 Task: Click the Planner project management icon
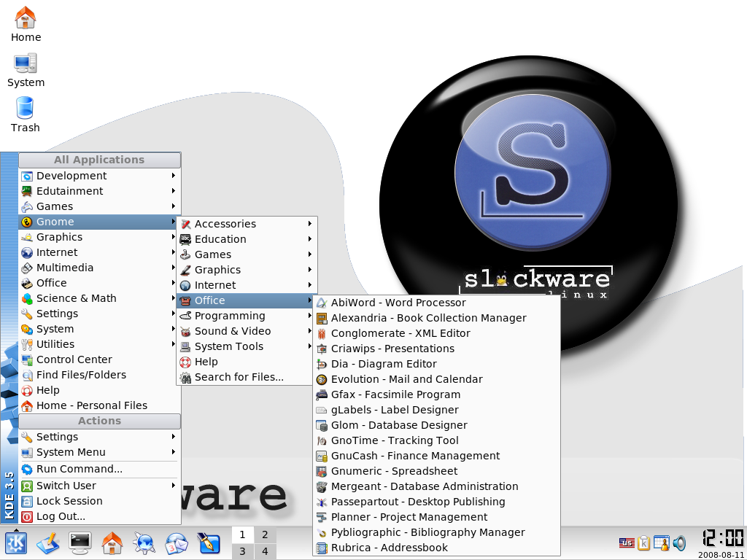click(322, 517)
